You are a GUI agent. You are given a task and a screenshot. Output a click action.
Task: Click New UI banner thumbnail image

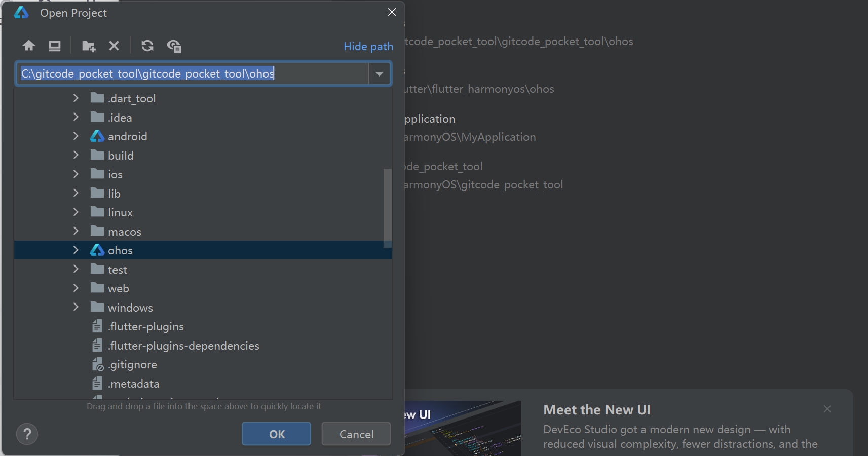[x=463, y=428]
